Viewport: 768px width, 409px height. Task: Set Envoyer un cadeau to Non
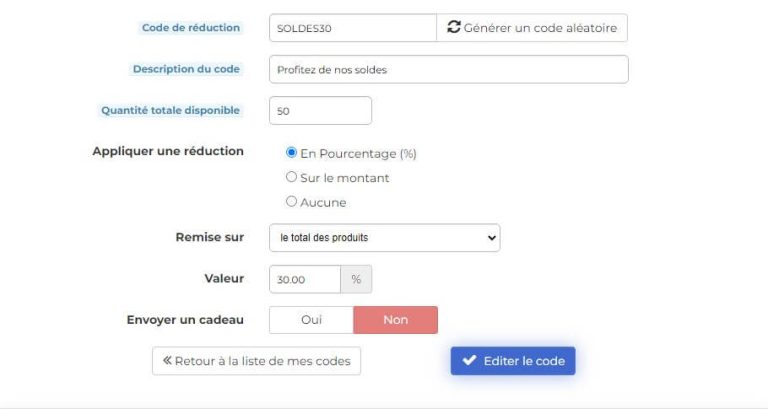pyautogui.click(x=395, y=320)
